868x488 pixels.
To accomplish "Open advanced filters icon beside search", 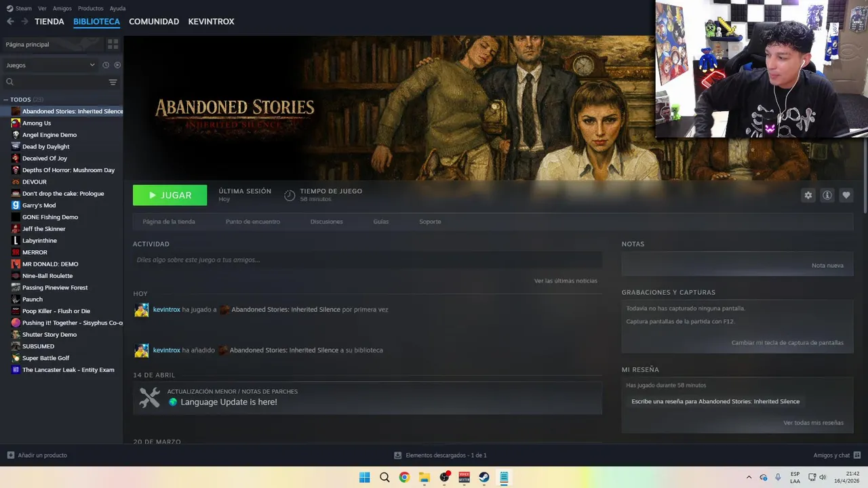I will [x=113, y=82].
